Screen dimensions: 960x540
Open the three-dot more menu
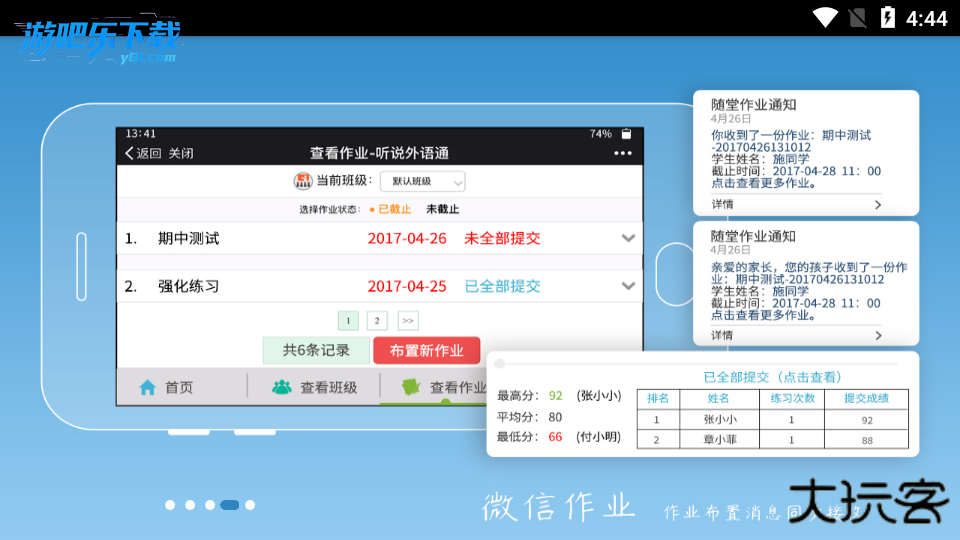click(623, 153)
